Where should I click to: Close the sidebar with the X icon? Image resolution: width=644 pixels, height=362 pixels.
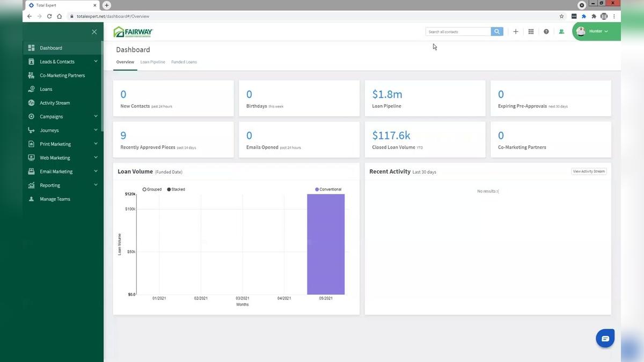click(x=94, y=32)
